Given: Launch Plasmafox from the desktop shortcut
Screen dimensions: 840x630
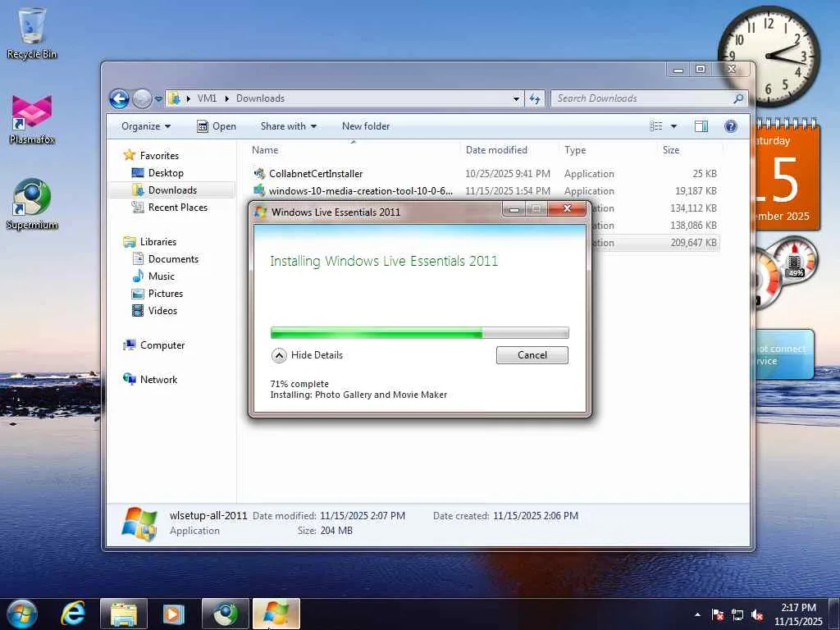Looking at the screenshot, I should tap(32, 119).
